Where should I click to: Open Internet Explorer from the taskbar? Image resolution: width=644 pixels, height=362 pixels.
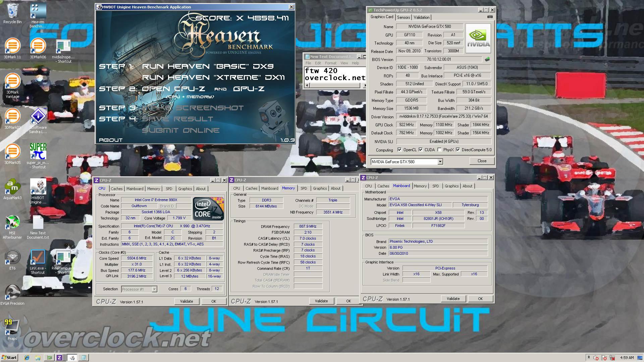[27, 358]
